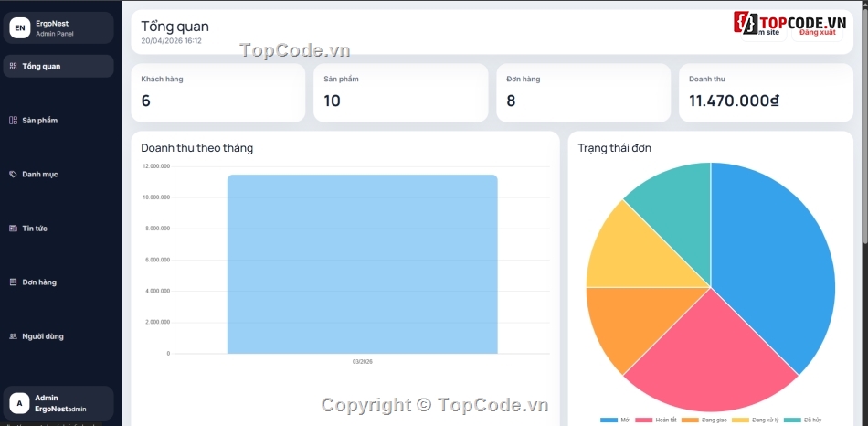Click the Admin avatar letter A

[x=19, y=403]
